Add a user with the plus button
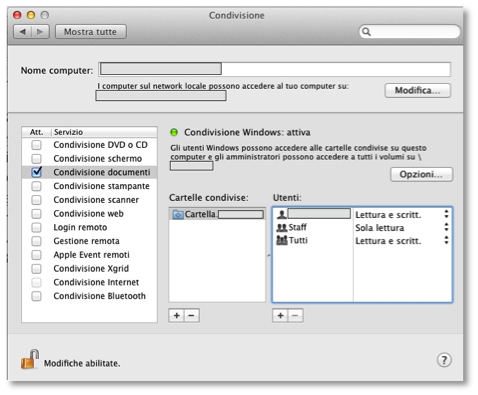This screenshot has height=395, width=478. pos(280,315)
